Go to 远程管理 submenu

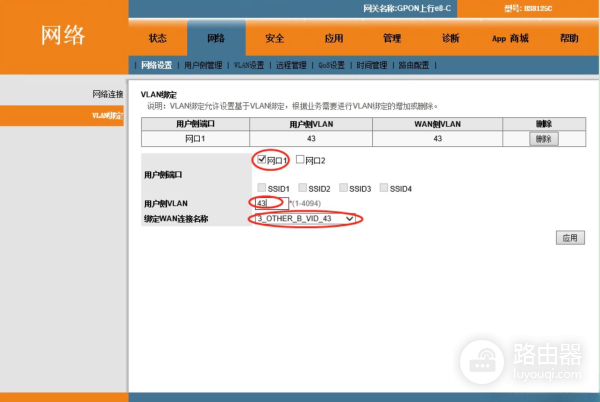pos(291,64)
